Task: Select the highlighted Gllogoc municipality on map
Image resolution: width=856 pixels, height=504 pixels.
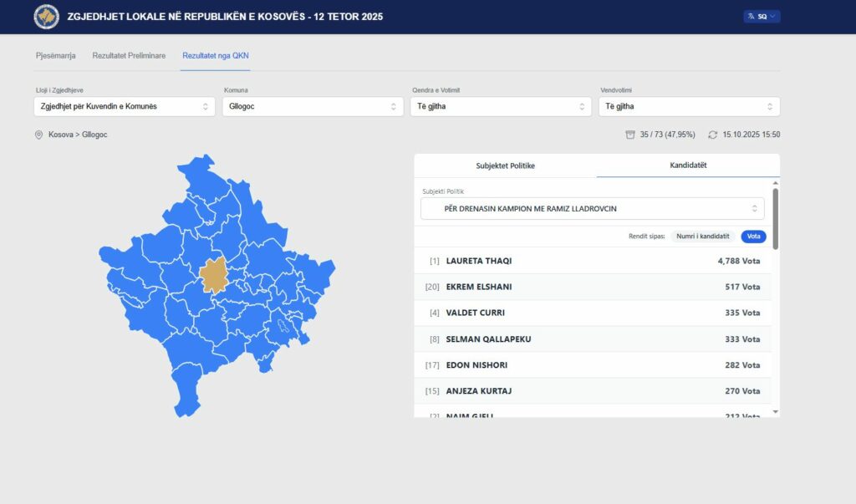Action: tap(214, 275)
